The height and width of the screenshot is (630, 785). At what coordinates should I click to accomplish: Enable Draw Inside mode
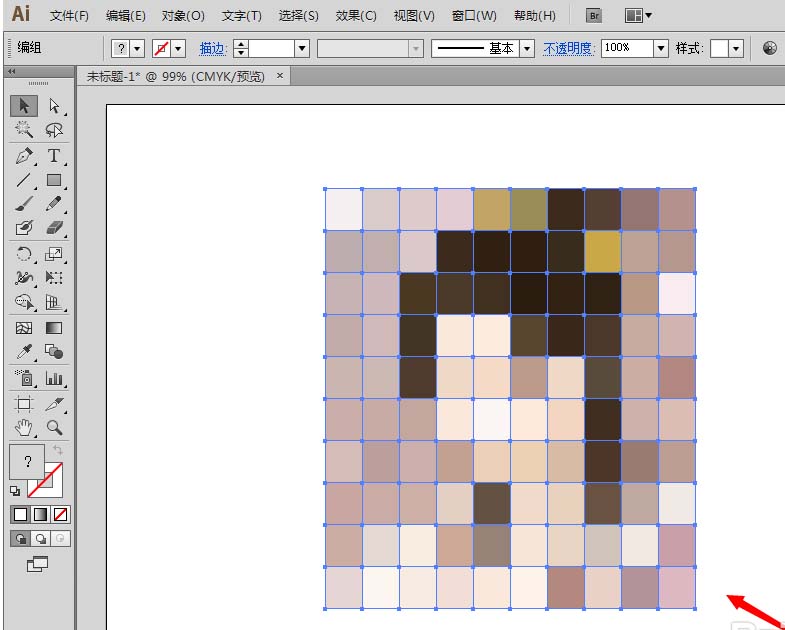point(61,538)
